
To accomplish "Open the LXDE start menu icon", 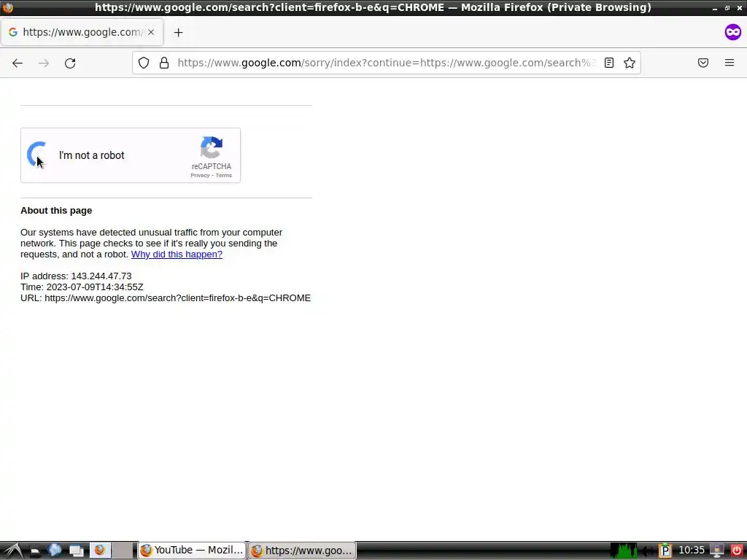I will 12,551.
